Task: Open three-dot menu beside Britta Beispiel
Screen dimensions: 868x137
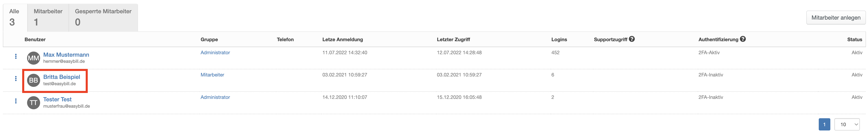Action: click(x=15, y=79)
